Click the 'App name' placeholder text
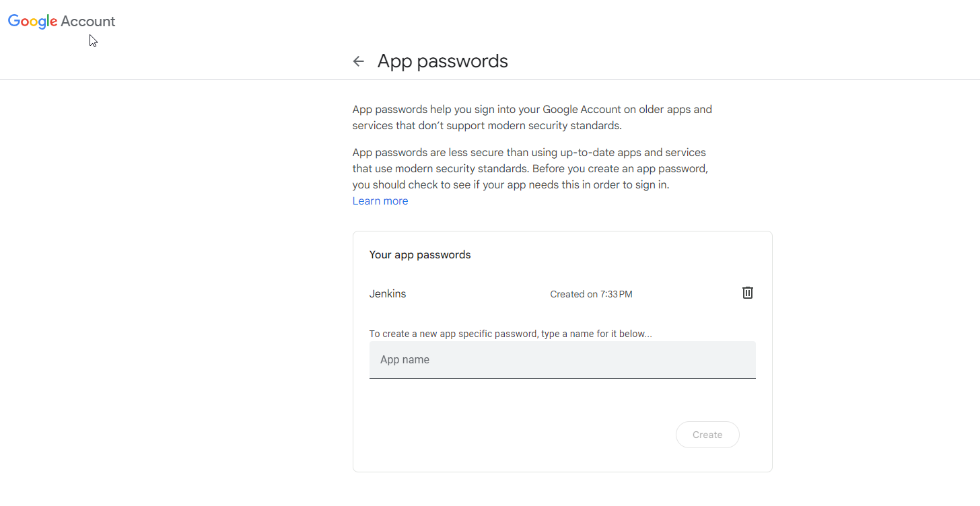This screenshot has width=980, height=506. (x=405, y=360)
